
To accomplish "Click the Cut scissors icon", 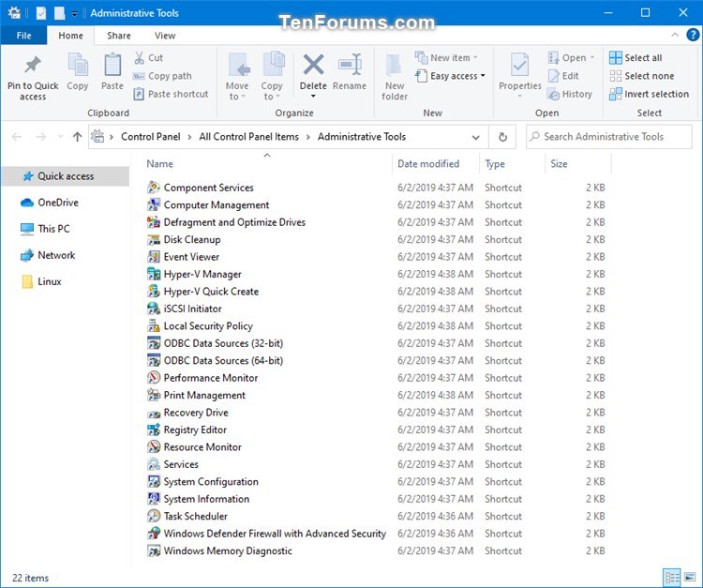I will point(140,57).
